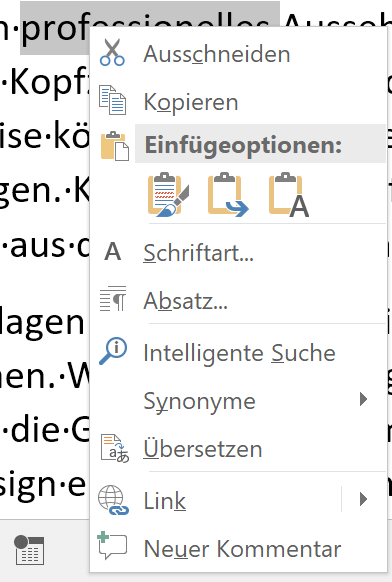
Task: Click the scissors Ausschneiden icon
Action: (x=112, y=52)
